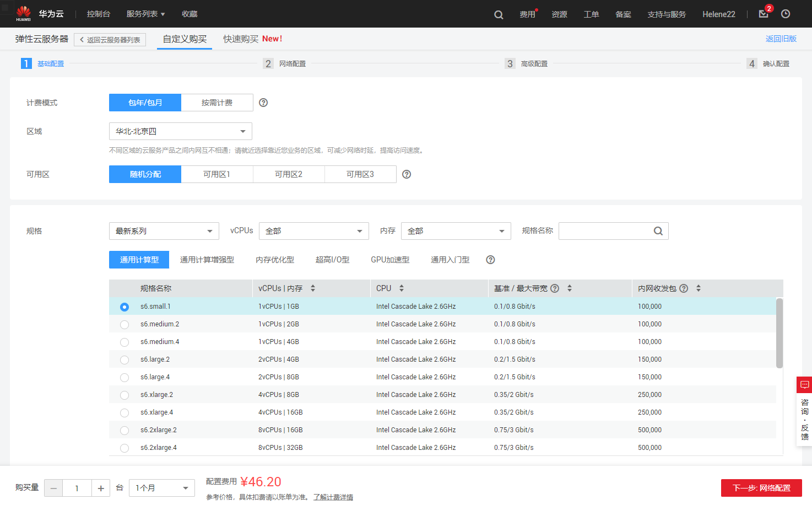The image size is (812, 510).
Task: Expand the 服务列表 menu
Action: click(x=146, y=14)
